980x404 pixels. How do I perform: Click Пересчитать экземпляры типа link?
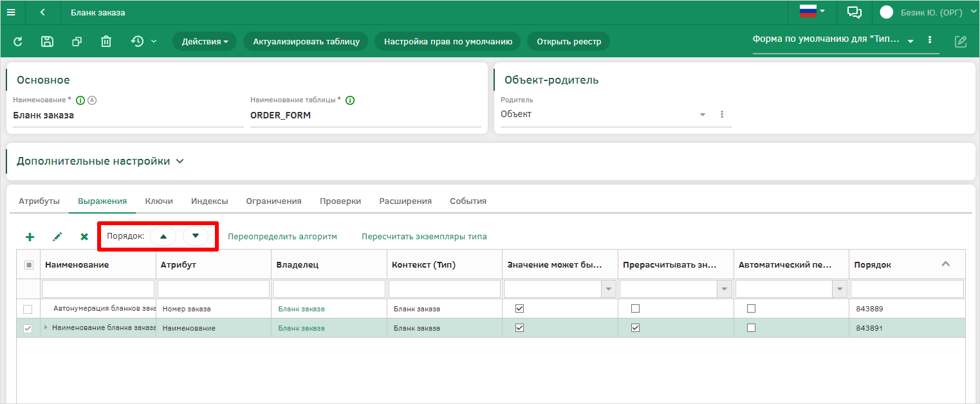[x=424, y=237]
